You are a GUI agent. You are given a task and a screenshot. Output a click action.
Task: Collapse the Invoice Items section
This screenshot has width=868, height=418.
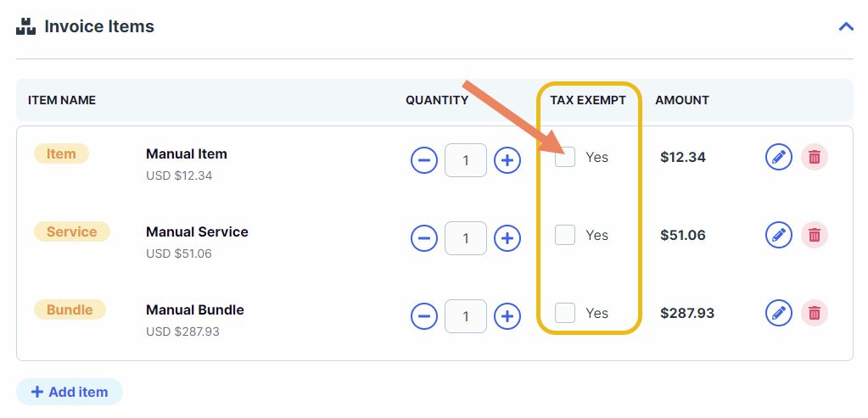coord(846,26)
